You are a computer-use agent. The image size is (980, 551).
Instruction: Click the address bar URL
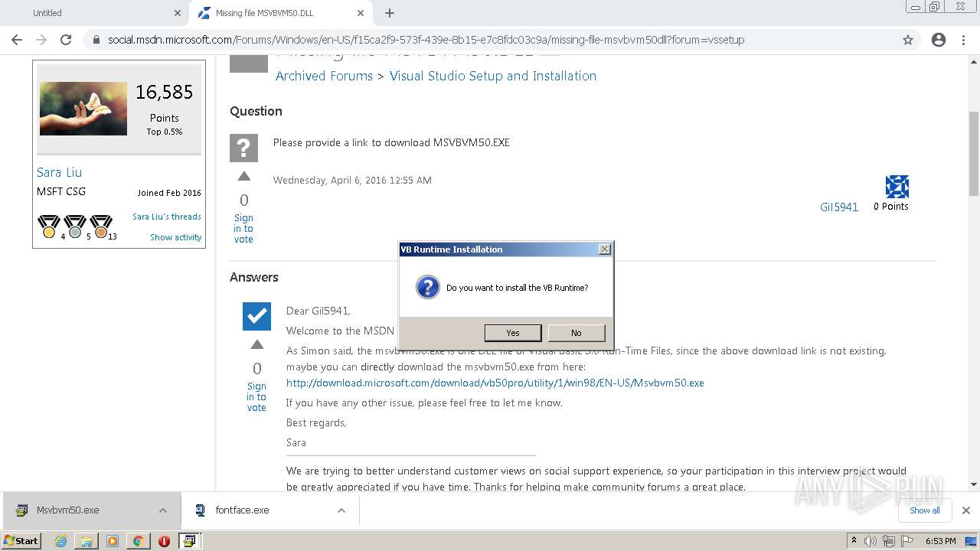pos(426,40)
